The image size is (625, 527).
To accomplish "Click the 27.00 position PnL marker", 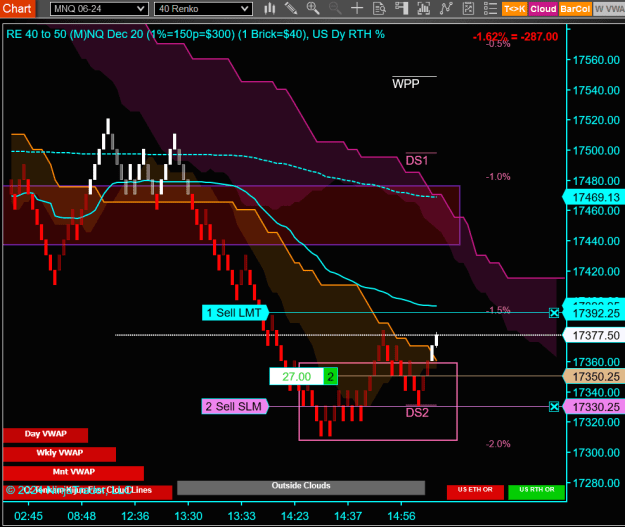I will coord(297,376).
